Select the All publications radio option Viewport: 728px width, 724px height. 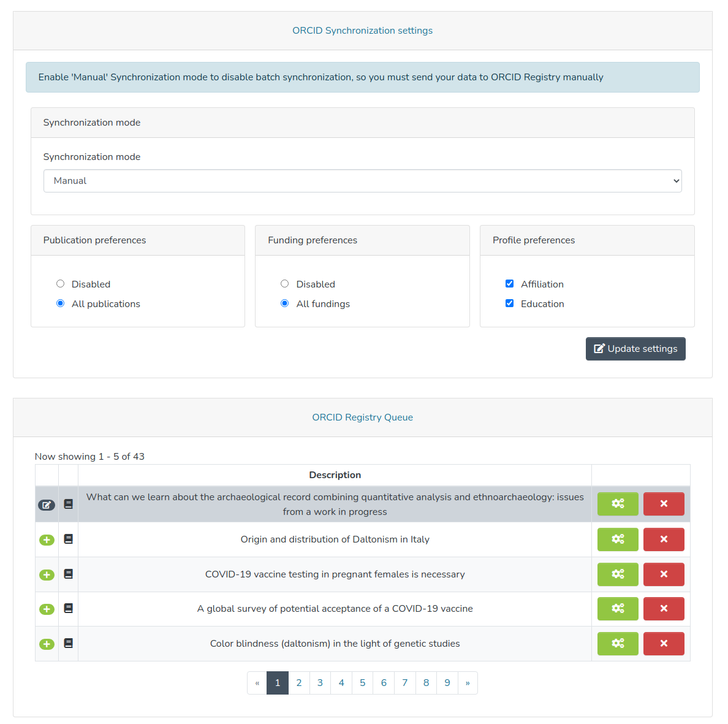click(x=60, y=303)
